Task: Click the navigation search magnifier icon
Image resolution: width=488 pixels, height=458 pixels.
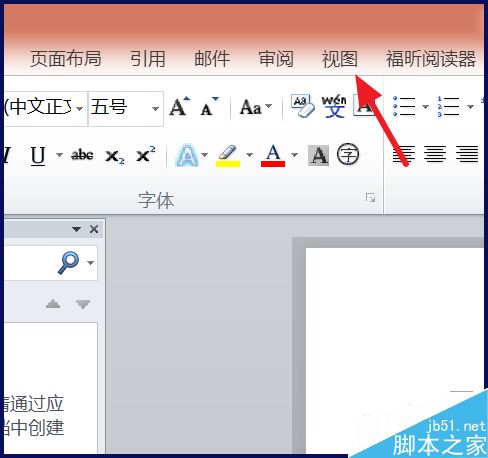Action: click(68, 262)
